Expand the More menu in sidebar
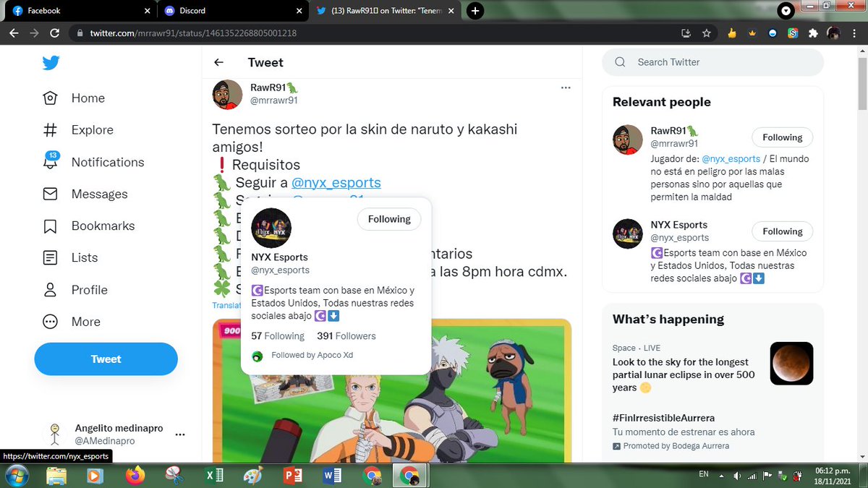 72,322
